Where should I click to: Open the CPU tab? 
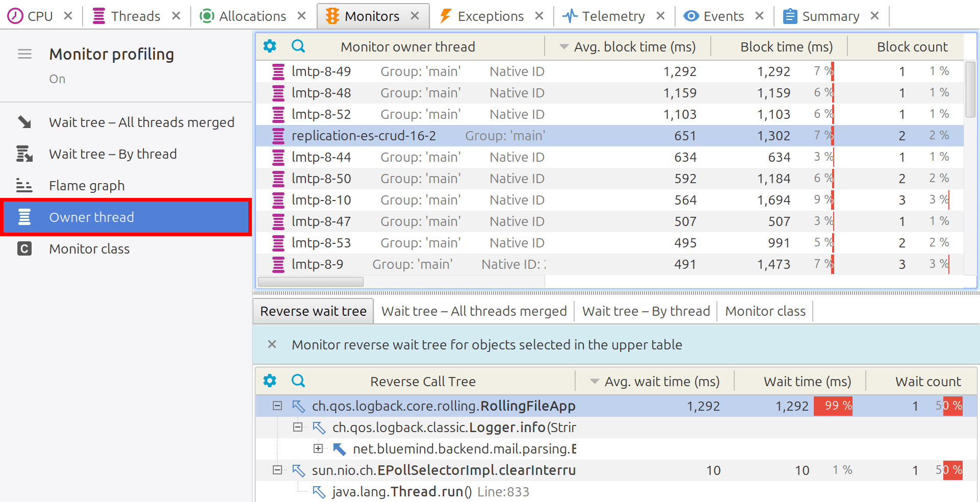[30, 16]
